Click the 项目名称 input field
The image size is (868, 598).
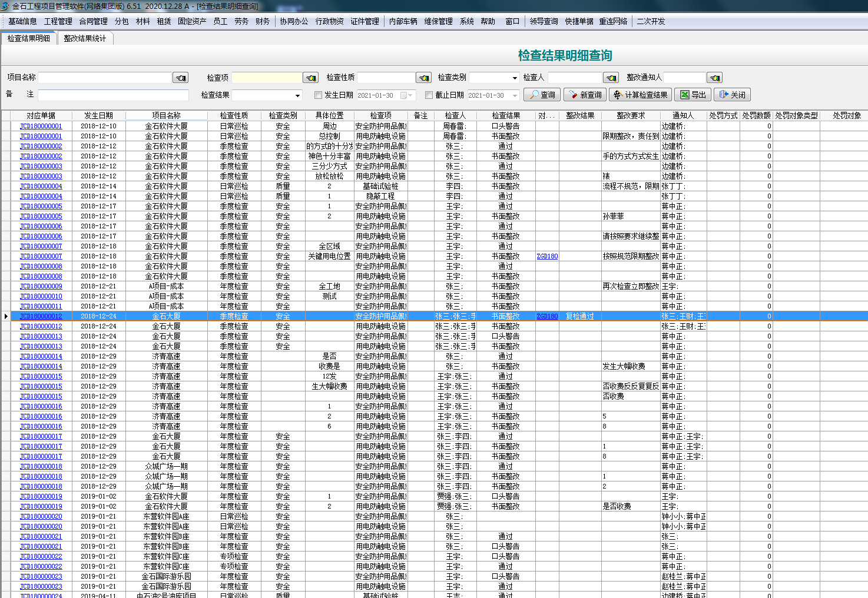[105, 78]
